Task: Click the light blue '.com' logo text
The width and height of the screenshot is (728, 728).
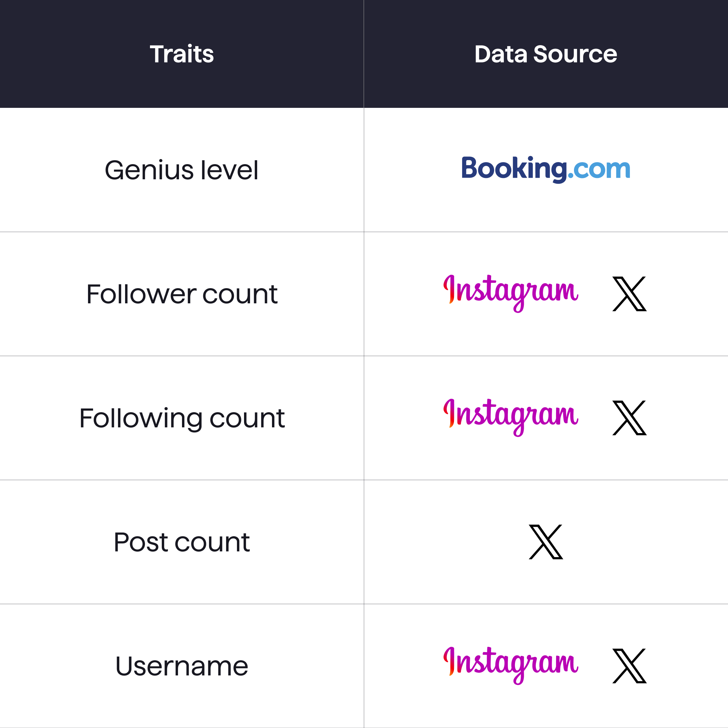Action: tap(599, 169)
